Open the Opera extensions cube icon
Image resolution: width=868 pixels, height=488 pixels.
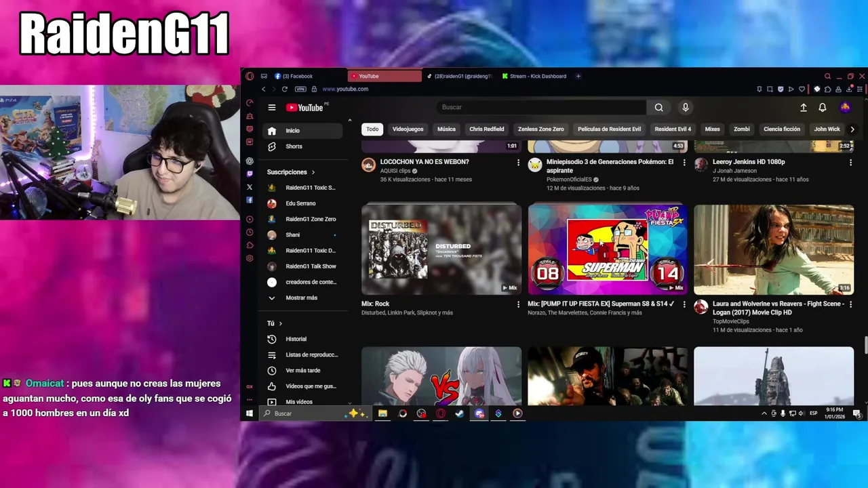click(828, 89)
